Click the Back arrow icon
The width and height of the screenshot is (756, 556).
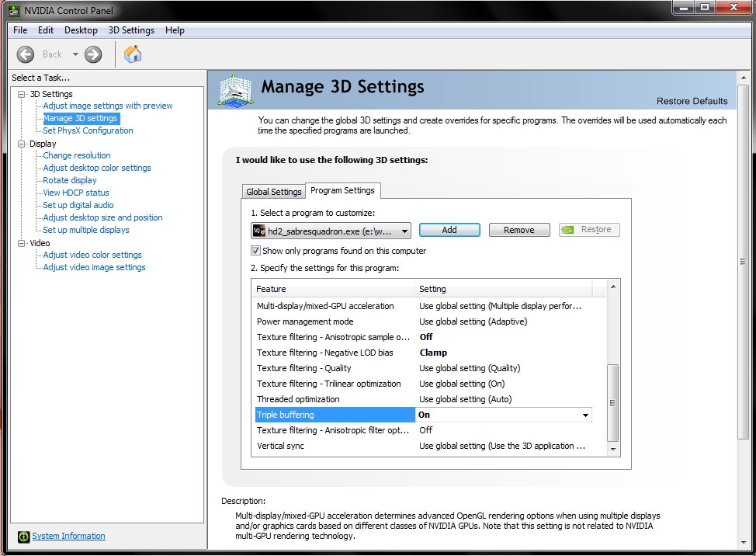[26, 54]
